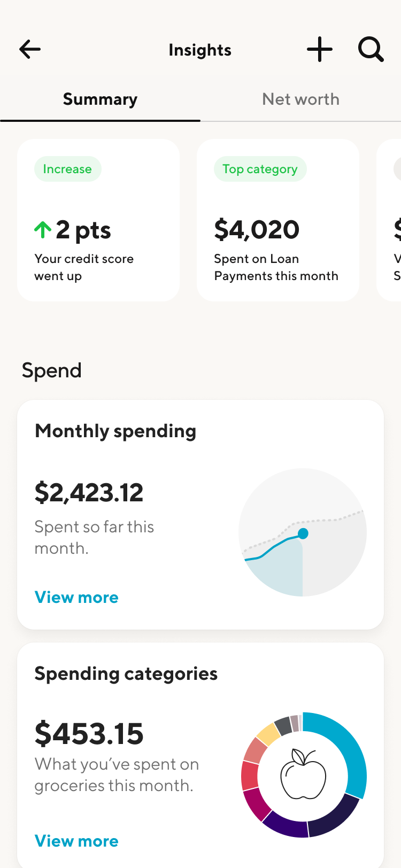Image resolution: width=401 pixels, height=868 pixels.
Task: Tap the plus add icon
Action: (x=320, y=50)
